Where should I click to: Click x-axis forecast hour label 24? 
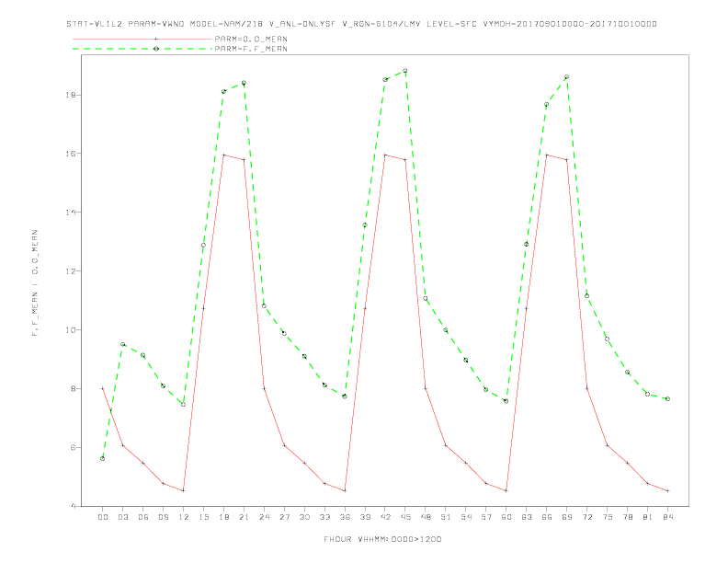coord(264,517)
